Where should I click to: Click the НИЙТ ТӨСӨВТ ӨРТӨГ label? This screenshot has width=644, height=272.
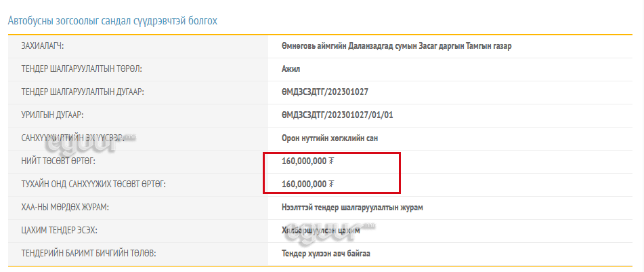58,161
